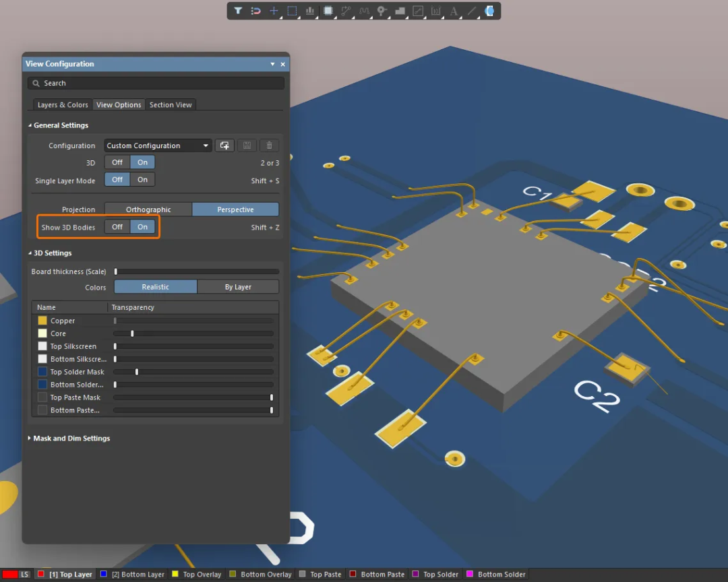Expand the Mask and Dim Settings section
This screenshot has width=728, height=582.
coord(29,438)
